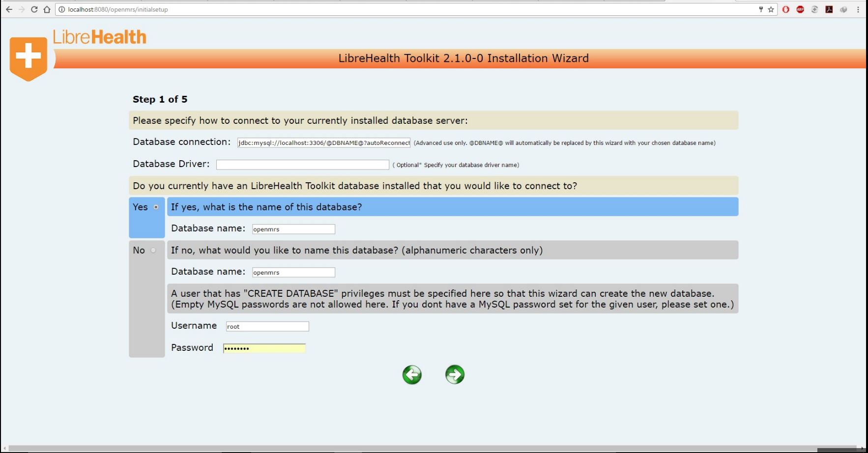Click the Installation Wizard title text
The height and width of the screenshot is (453, 868).
(x=463, y=58)
